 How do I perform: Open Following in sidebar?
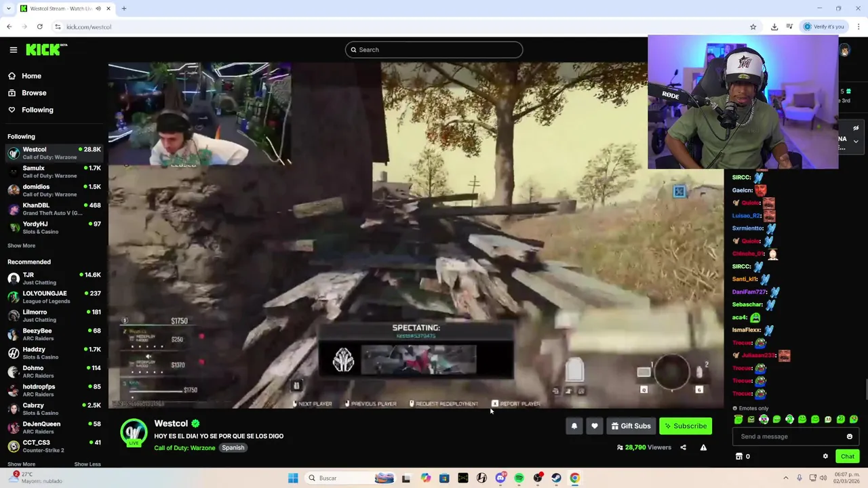(x=37, y=110)
